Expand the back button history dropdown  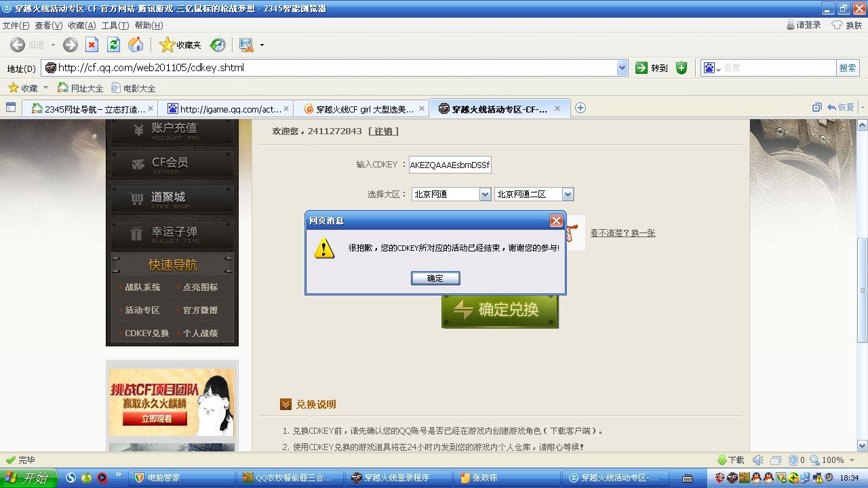(x=54, y=45)
